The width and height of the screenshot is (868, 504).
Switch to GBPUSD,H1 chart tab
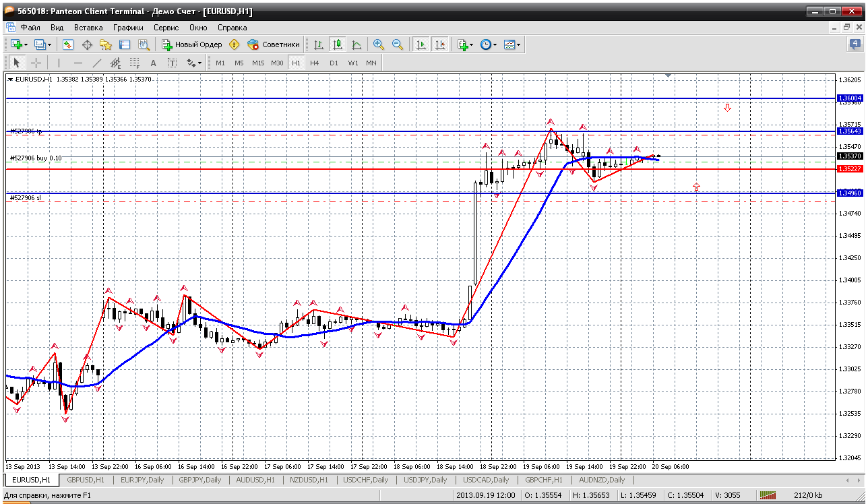84,480
